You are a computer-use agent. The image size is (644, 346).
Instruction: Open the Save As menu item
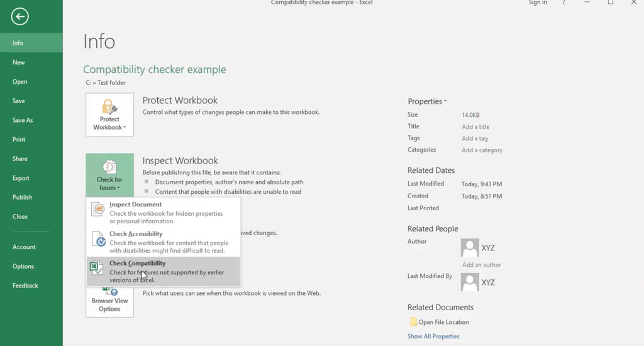(23, 120)
